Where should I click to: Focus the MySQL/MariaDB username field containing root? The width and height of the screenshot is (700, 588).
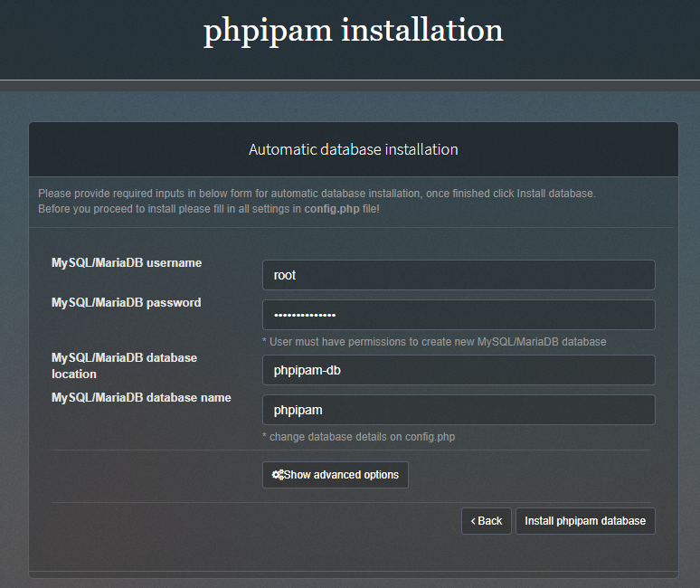pyautogui.click(x=458, y=275)
